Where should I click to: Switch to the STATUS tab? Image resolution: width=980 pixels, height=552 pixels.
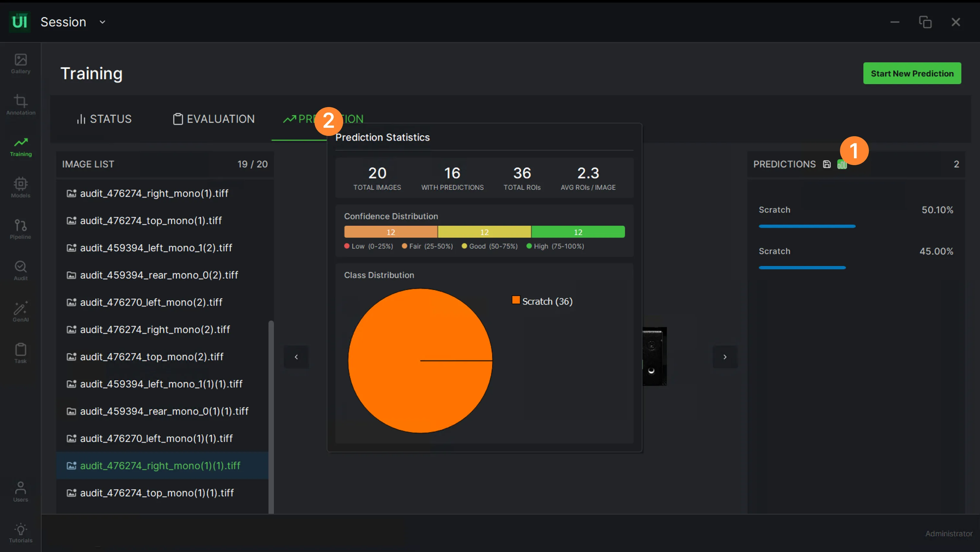click(x=104, y=119)
